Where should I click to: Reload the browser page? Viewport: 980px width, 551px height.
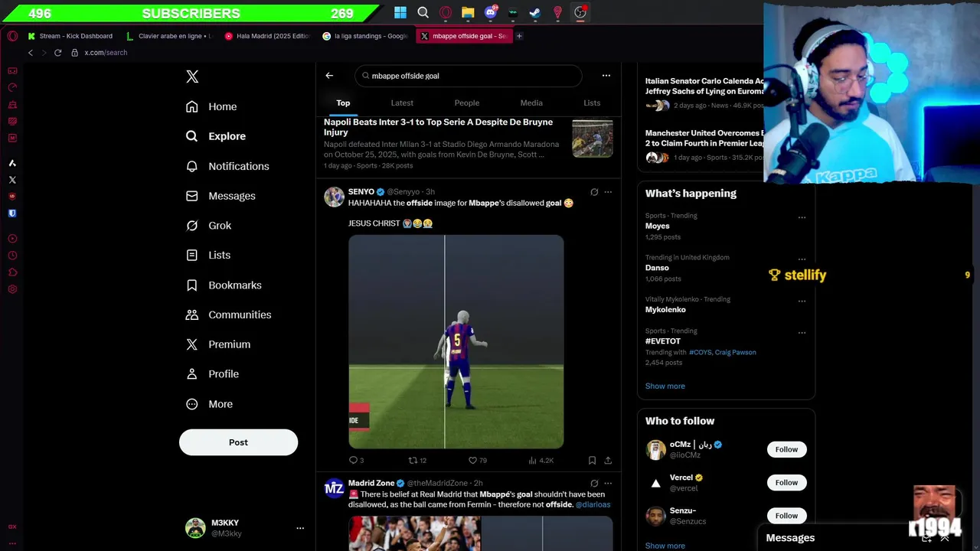57,53
